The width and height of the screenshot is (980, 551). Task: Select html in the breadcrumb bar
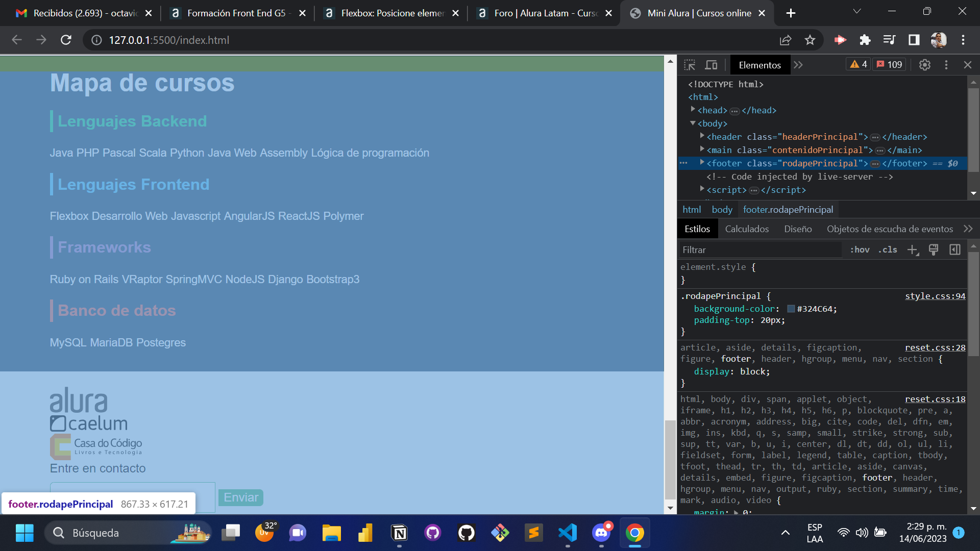(x=692, y=210)
